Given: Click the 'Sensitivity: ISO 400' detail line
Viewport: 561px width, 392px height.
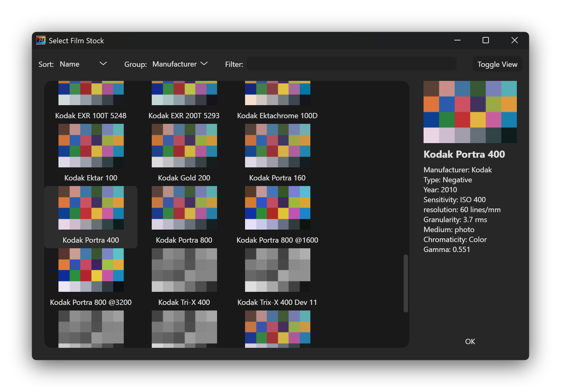Looking at the screenshot, I should click(455, 200).
